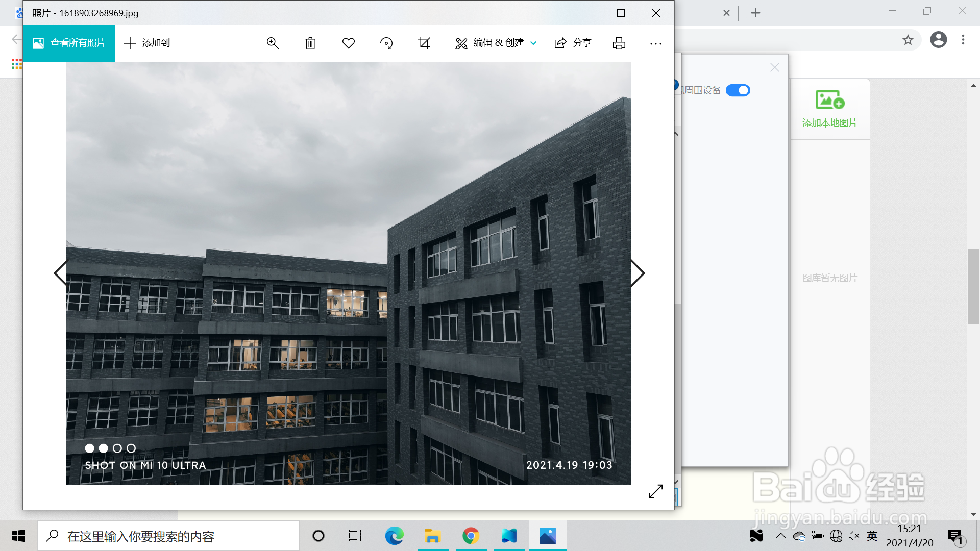Delete the photo with trash icon
980x551 pixels.
click(x=310, y=43)
